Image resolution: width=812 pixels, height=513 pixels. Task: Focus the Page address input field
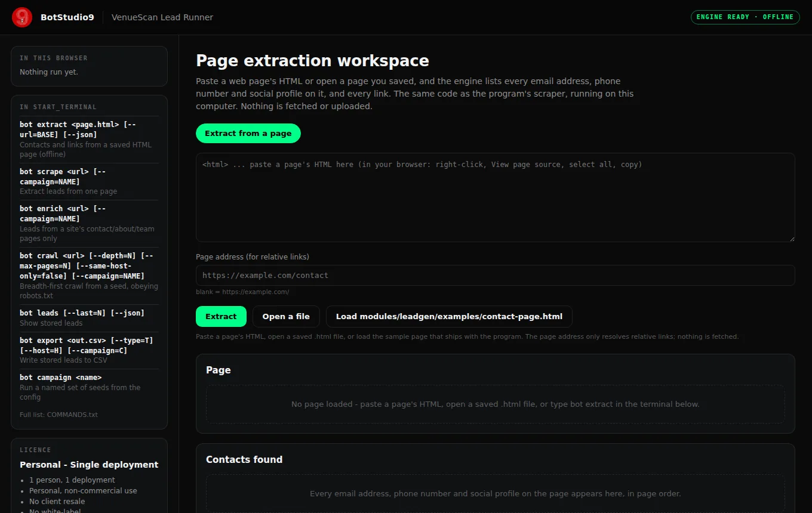pos(496,275)
